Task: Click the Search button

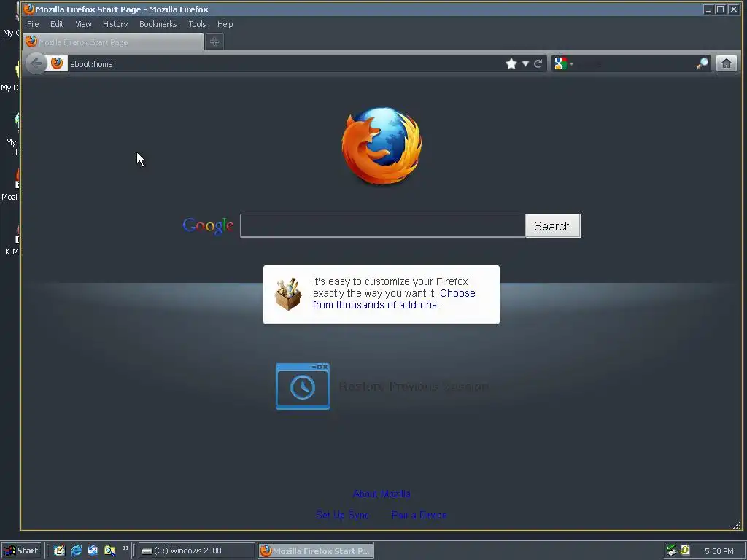Action: pos(553,226)
